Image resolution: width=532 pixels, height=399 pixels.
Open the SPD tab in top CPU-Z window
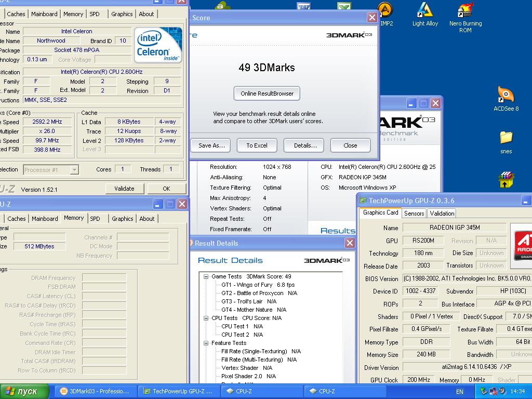[95, 14]
